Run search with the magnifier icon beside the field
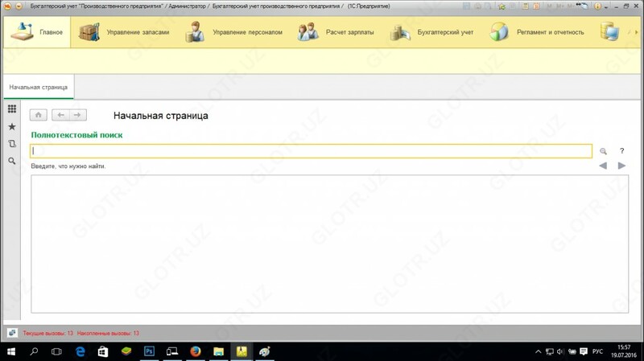 [603, 151]
